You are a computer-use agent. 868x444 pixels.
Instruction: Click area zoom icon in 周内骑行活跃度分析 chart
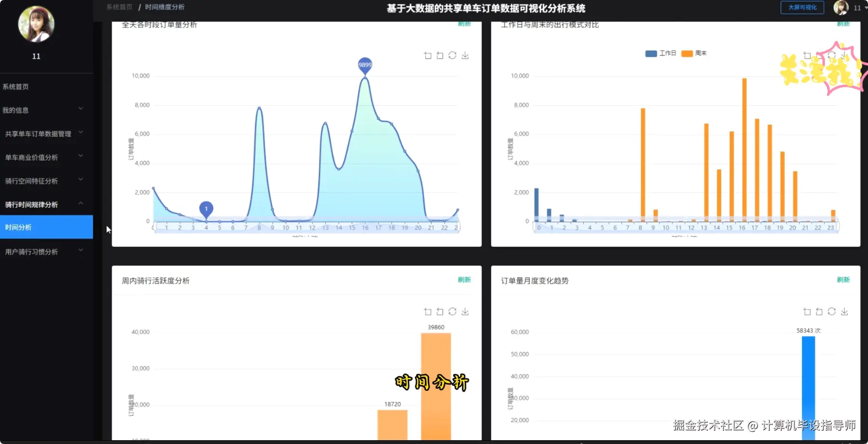tap(428, 311)
